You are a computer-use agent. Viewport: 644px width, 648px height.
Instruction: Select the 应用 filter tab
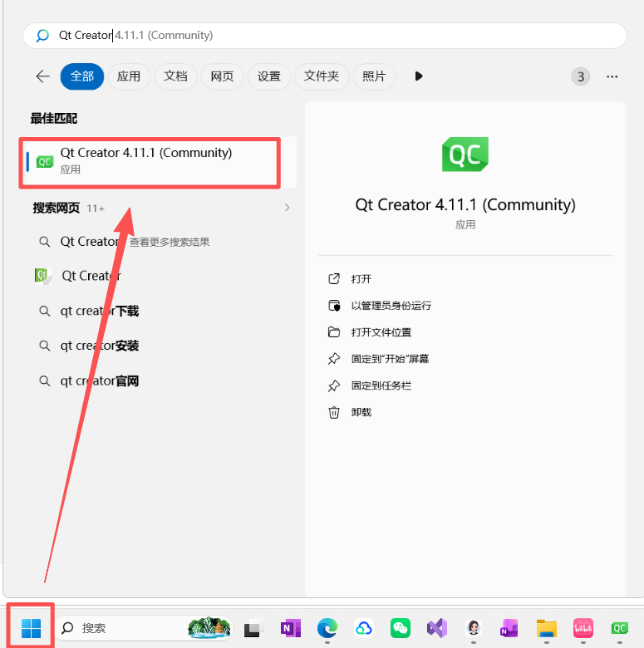point(129,76)
